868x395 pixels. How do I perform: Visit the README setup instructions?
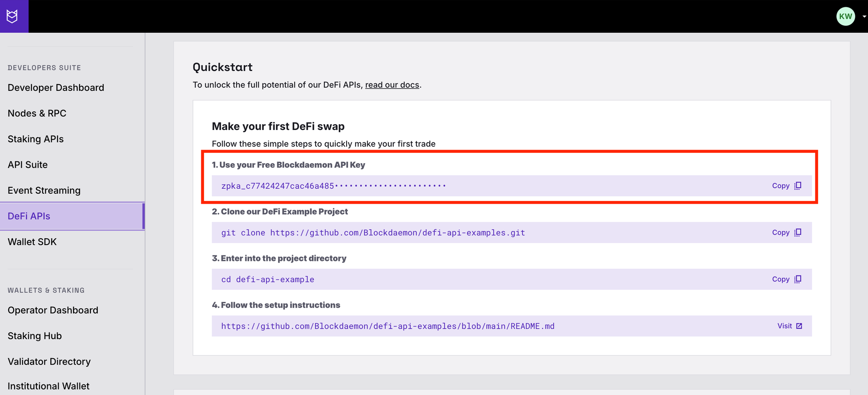coord(790,326)
